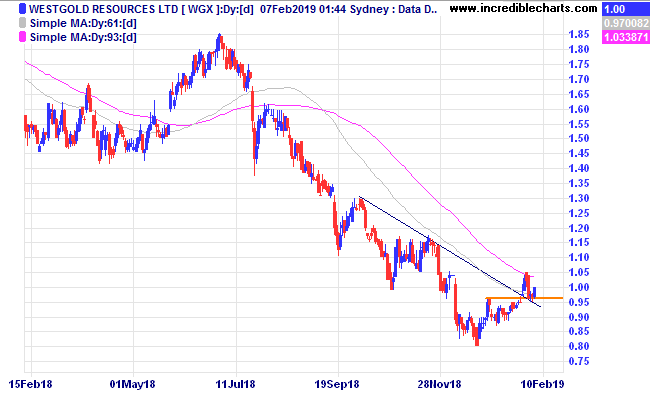Image resolution: width=651 pixels, height=395 pixels.
Task: Click the 1.65 price axis label
Action: pos(578,94)
